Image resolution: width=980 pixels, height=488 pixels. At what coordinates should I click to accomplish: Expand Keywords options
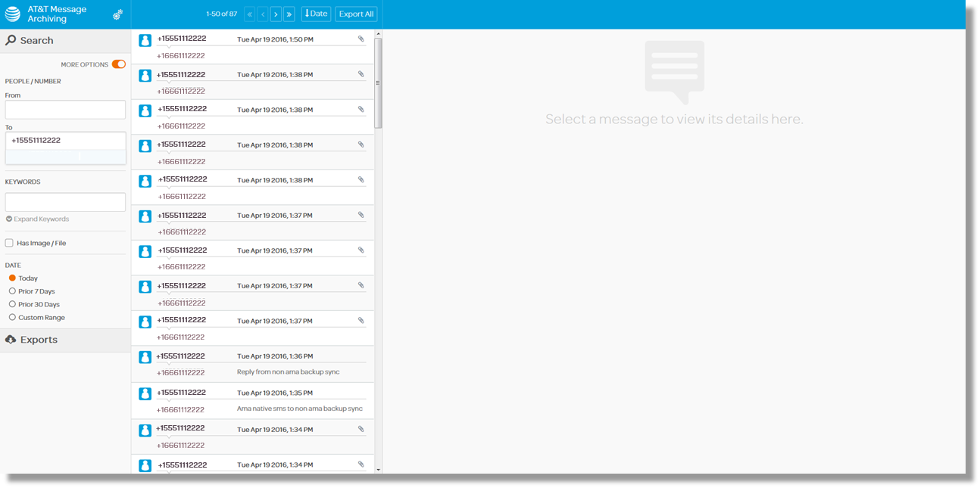37,219
